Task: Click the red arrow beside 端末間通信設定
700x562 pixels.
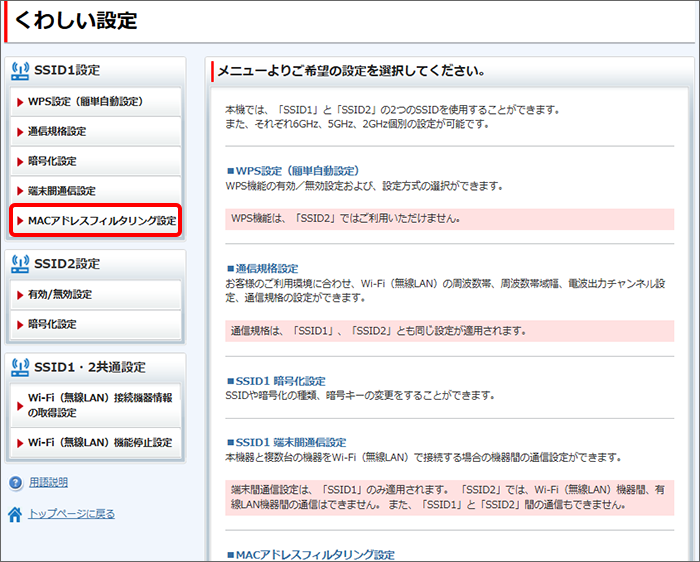Action: [20, 191]
